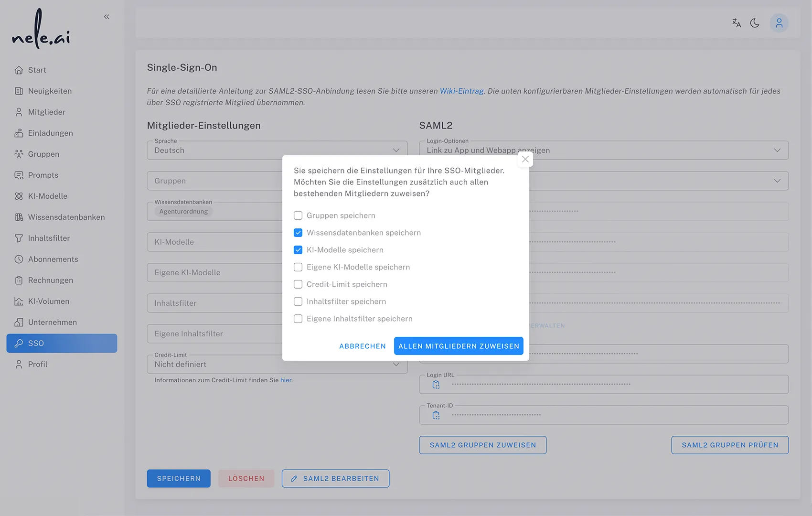Click the building icon for Unternehmen
The width and height of the screenshot is (812, 516).
coord(19,322)
